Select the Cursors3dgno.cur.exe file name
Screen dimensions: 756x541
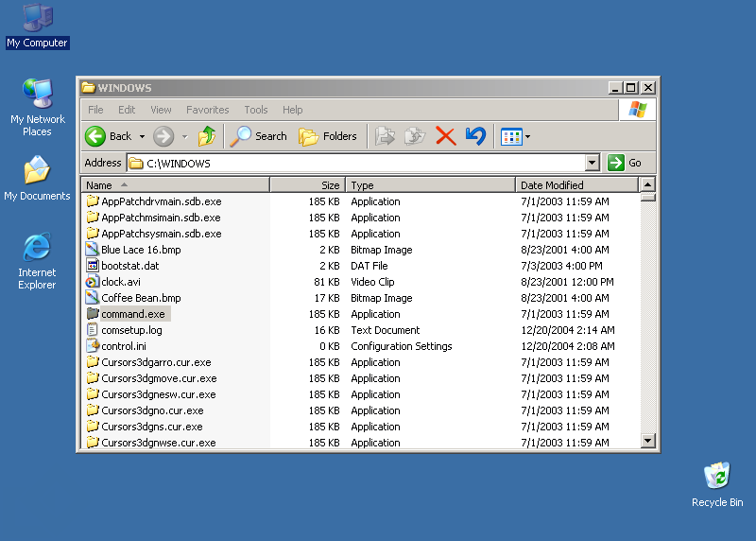(152, 410)
